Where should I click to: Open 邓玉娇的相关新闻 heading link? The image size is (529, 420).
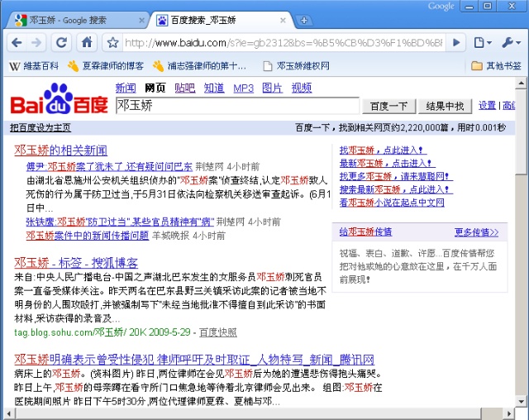pyautogui.click(x=60, y=150)
